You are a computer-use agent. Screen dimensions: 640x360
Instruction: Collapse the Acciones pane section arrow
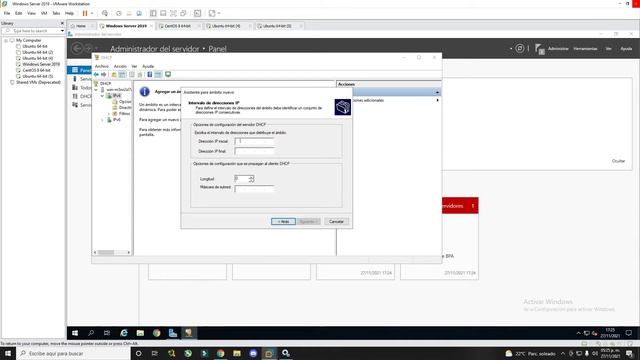pyautogui.click(x=437, y=92)
